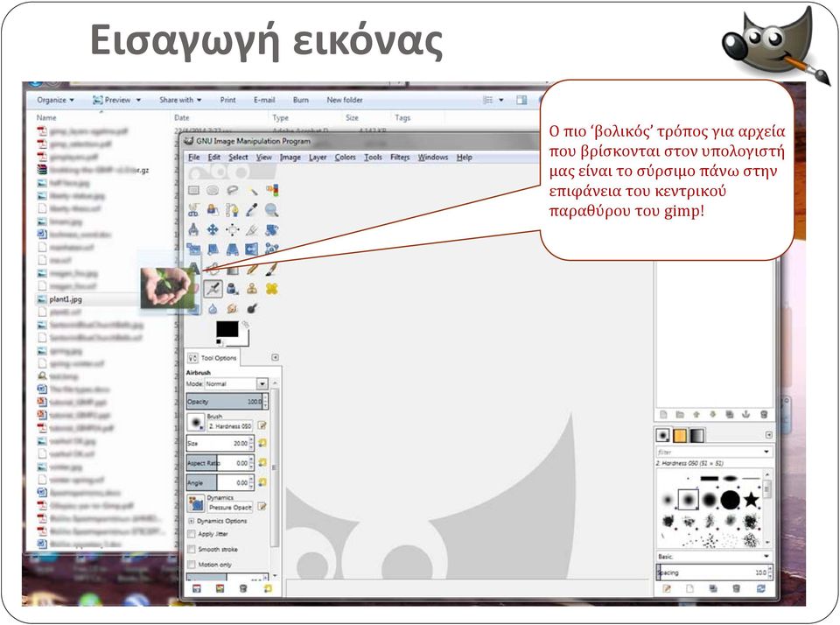This screenshot has height=625, width=840.
Task: Select the Select by Color tool
Action: coord(272,190)
